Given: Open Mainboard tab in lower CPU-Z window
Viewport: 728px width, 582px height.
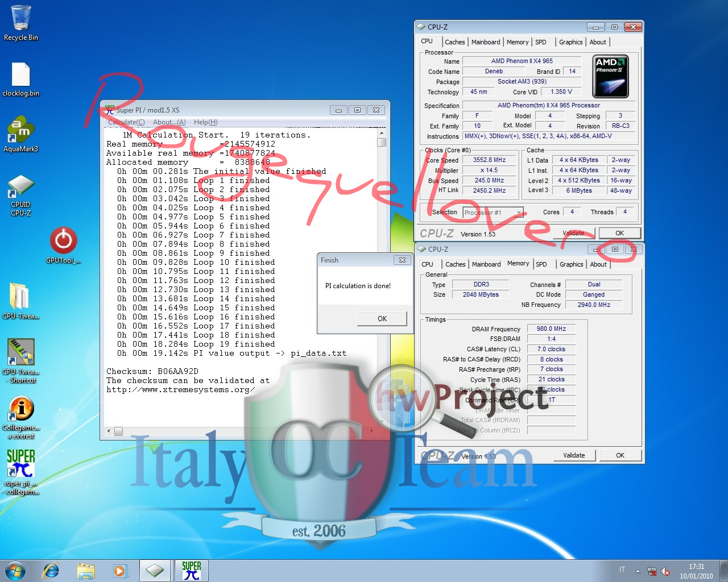Looking at the screenshot, I should pos(486,264).
